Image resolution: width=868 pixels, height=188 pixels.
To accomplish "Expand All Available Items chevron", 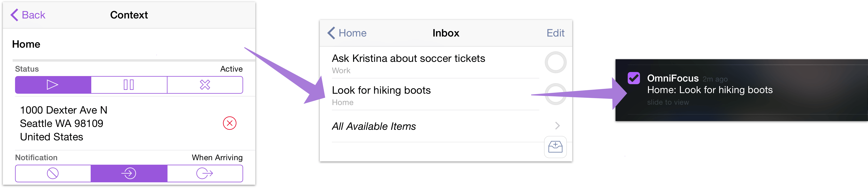I will pos(557,126).
